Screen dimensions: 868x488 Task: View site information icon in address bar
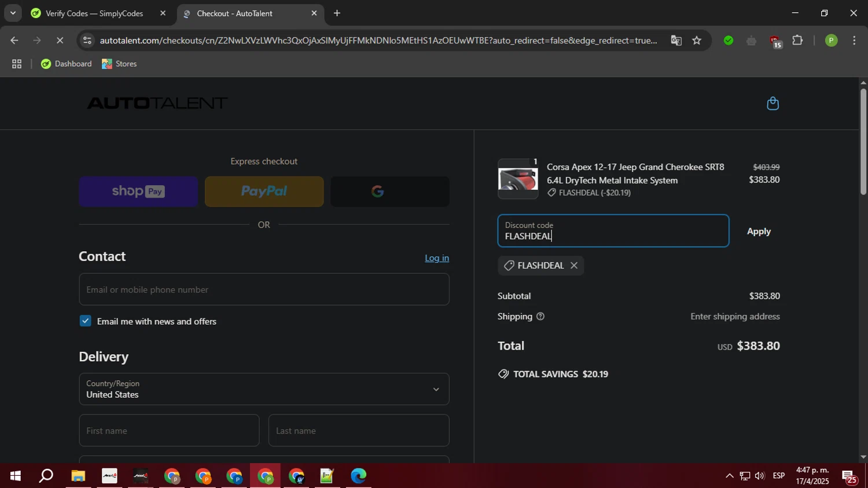click(87, 41)
